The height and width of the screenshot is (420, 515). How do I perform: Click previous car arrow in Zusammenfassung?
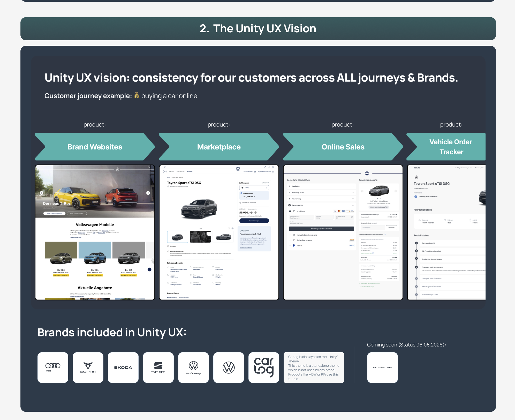(362, 191)
